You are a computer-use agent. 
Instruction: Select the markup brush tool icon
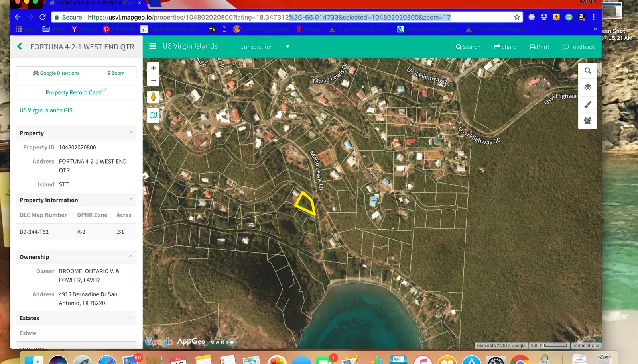[587, 104]
